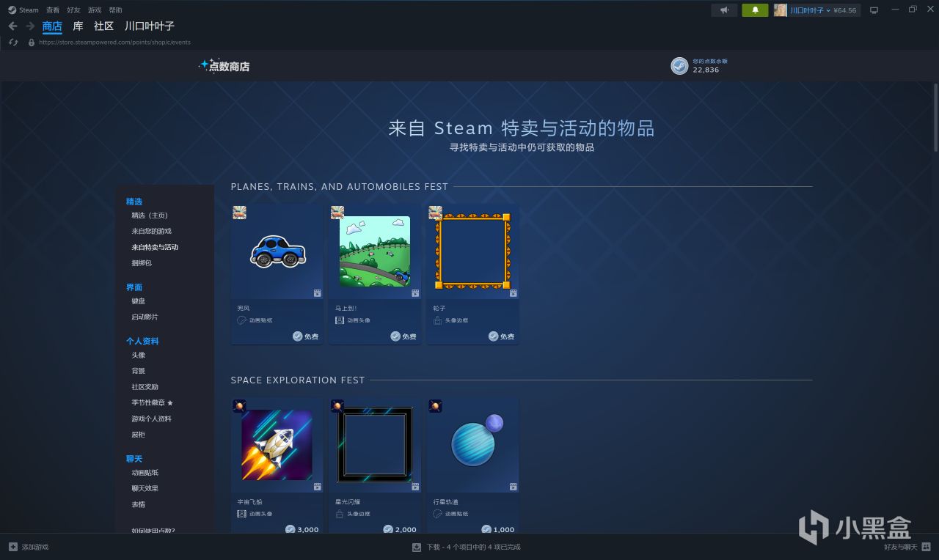
Task: Click the event badge on 兜风 card
Action: (x=239, y=213)
